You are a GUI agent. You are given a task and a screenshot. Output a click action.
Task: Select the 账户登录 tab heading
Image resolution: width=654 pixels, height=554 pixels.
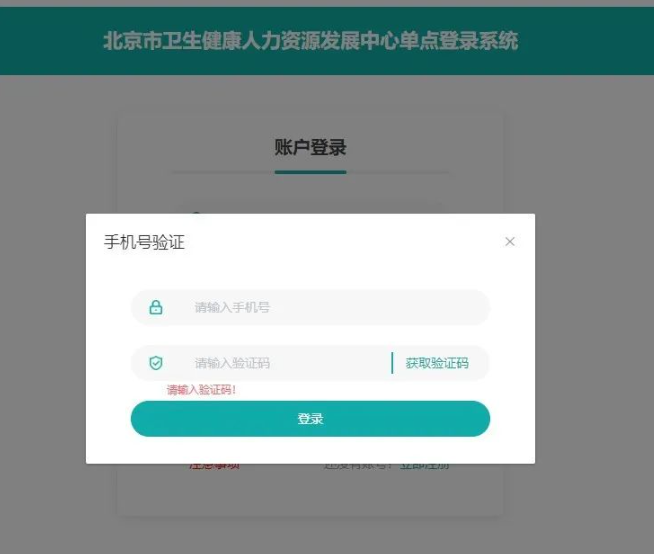(310, 147)
